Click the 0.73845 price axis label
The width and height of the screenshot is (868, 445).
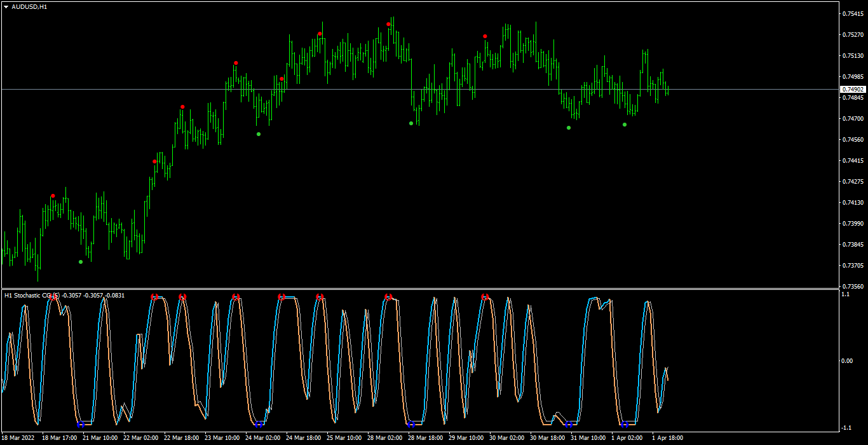(x=852, y=245)
